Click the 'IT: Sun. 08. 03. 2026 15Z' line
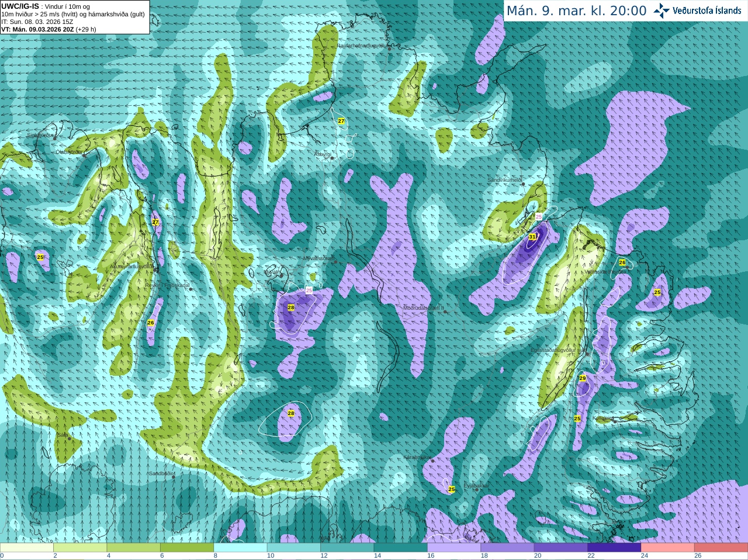 coord(37,22)
